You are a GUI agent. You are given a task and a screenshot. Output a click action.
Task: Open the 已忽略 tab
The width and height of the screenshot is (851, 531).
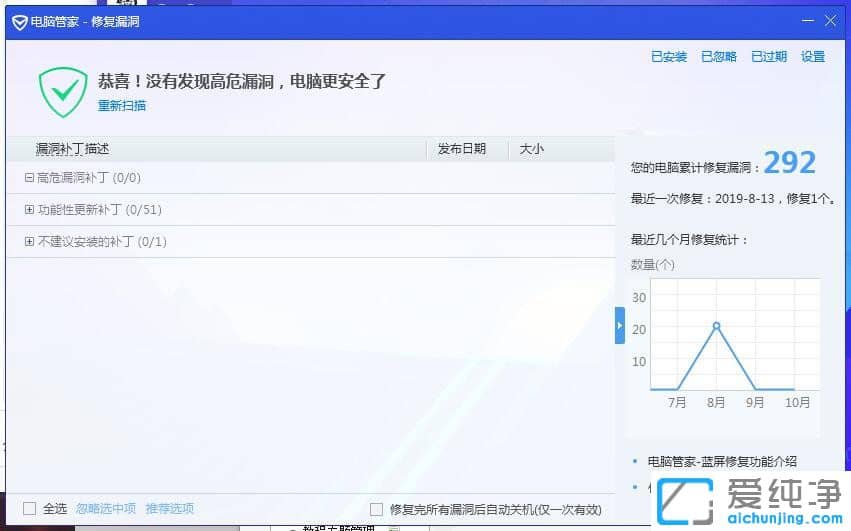click(x=719, y=56)
